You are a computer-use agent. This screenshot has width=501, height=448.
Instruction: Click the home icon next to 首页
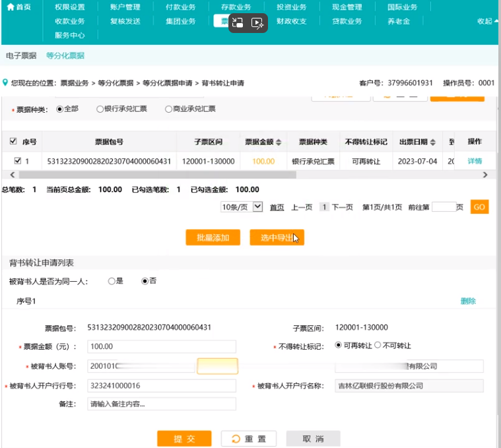tap(10, 7)
